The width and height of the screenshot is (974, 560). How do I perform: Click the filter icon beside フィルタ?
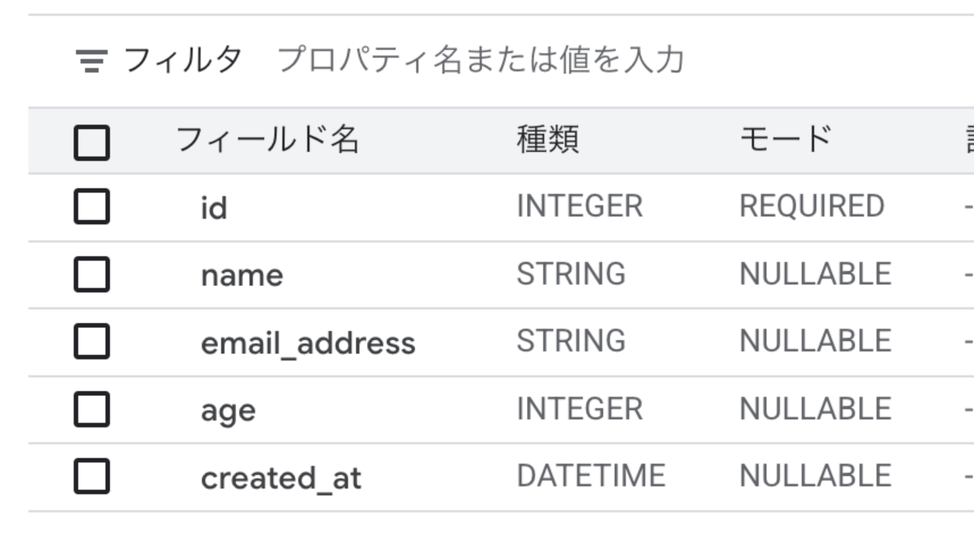pos(91,61)
